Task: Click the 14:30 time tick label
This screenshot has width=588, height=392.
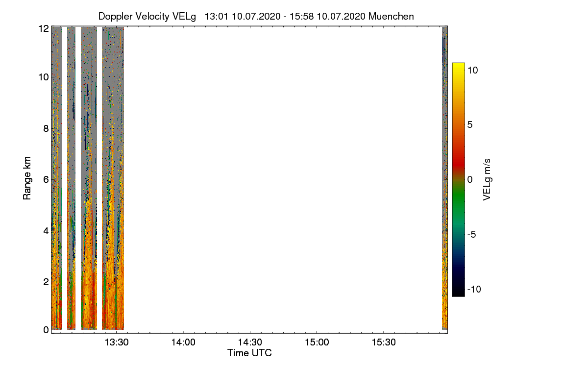Action: click(x=250, y=343)
